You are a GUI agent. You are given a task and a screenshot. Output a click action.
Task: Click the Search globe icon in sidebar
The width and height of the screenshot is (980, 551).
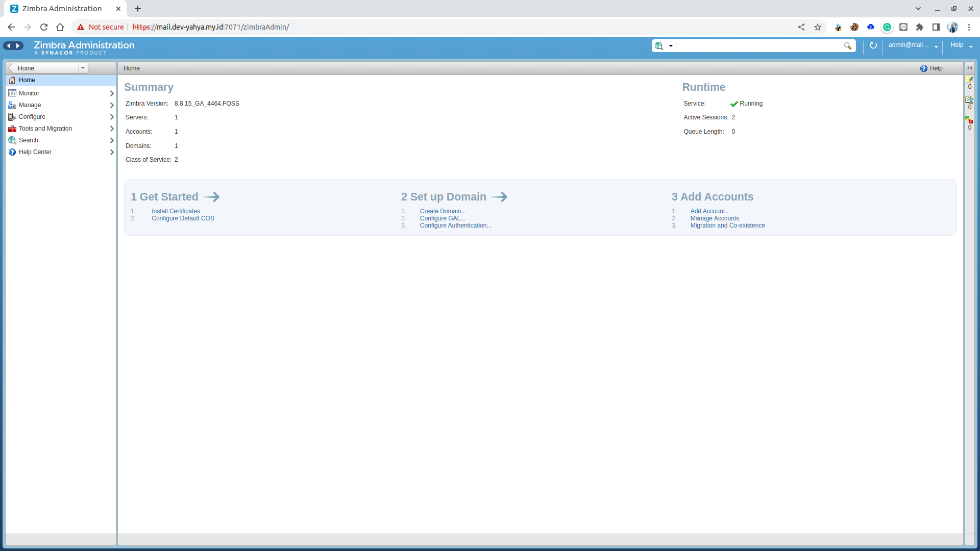pyautogui.click(x=12, y=140)
